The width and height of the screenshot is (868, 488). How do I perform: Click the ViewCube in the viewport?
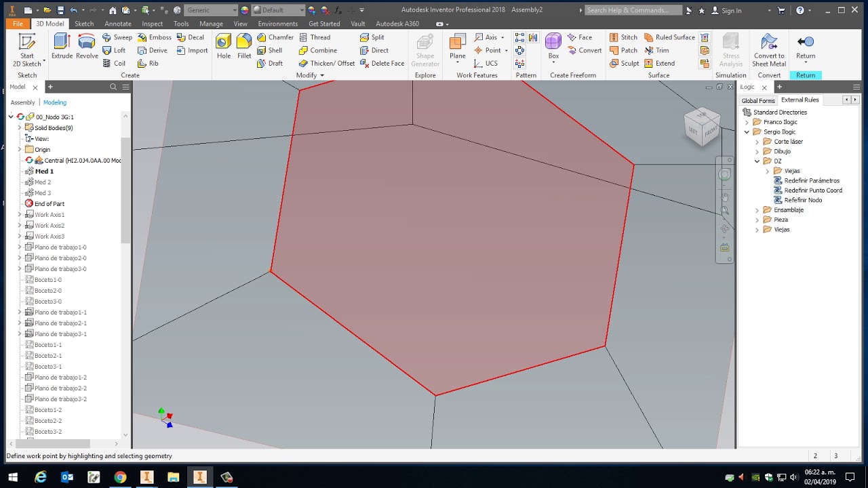[702, 126]
